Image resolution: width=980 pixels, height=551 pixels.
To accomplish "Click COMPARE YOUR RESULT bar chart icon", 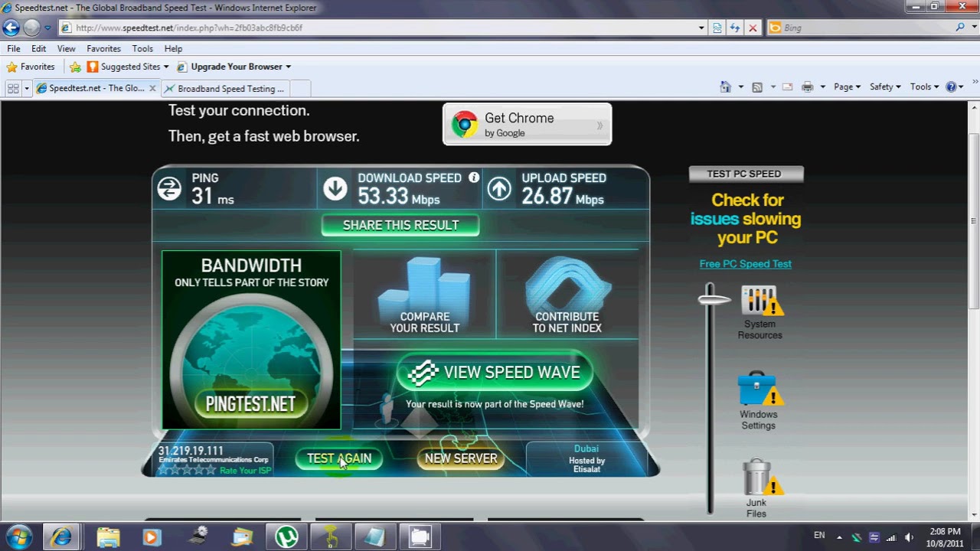I will (425, 295).
